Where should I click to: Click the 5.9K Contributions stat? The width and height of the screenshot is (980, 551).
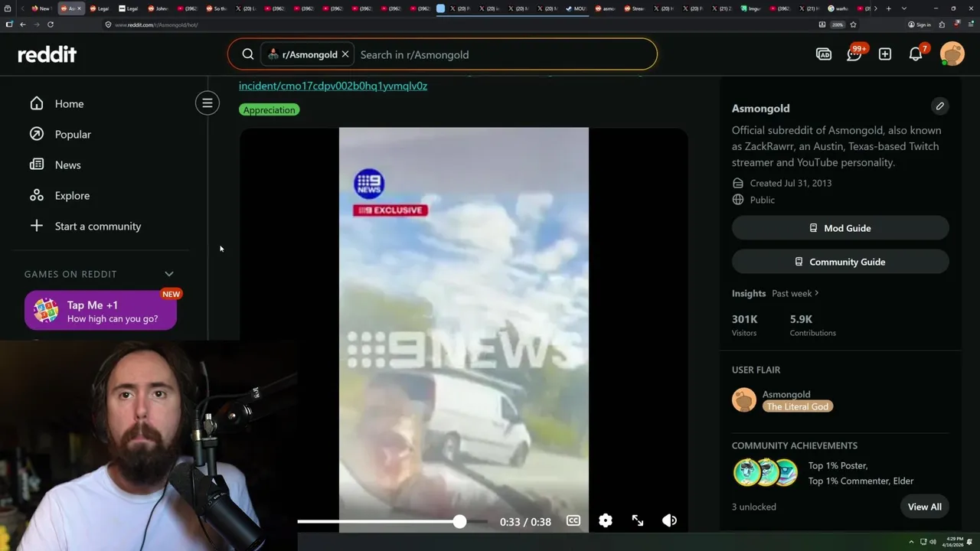point(813,325)
